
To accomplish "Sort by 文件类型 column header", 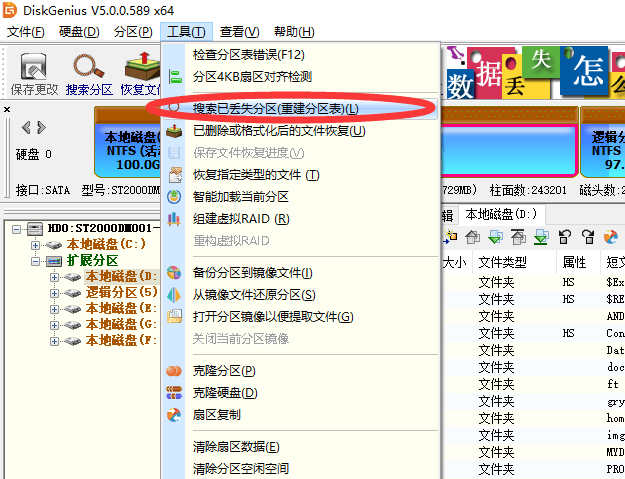I will (502, 262).
